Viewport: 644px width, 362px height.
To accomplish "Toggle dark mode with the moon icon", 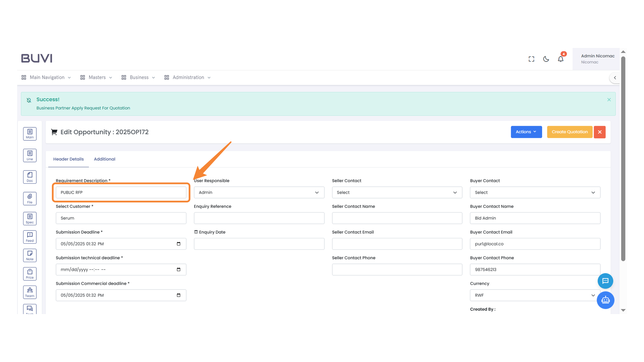I will point(546,59).
